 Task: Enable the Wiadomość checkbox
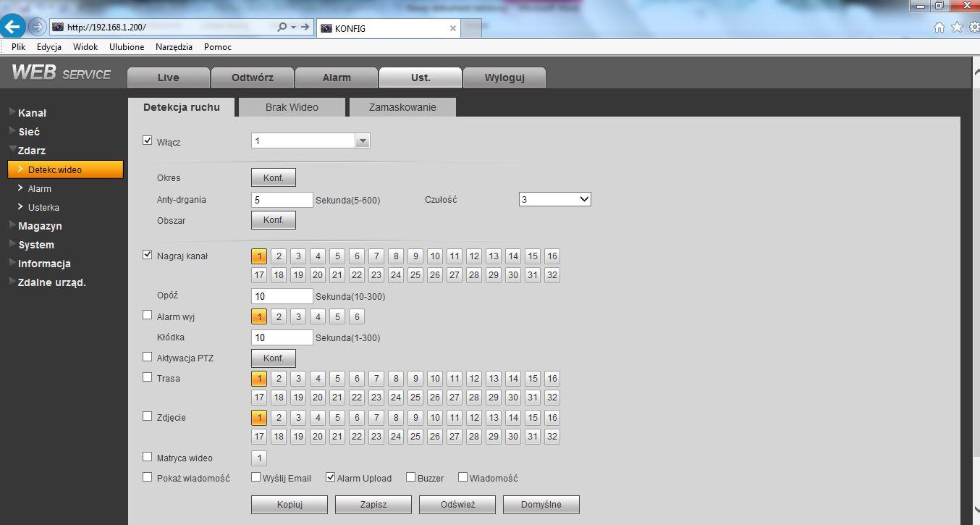click(x=462, y=477)
